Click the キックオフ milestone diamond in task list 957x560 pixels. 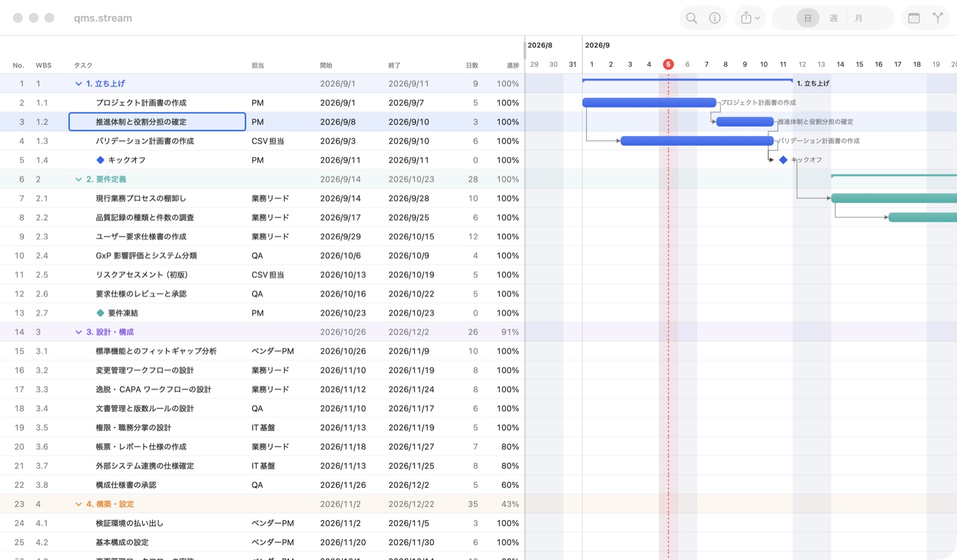[100, 160]
